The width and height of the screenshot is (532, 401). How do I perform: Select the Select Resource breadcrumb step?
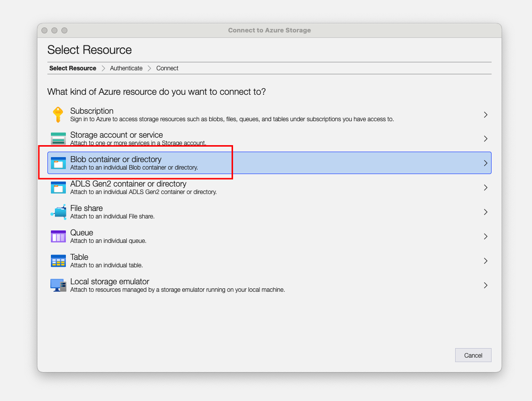click(73, 68)
